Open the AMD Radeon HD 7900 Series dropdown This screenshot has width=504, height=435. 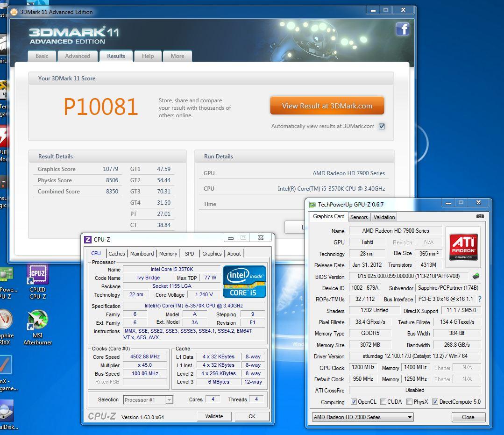pyautogui.click(x=362, y=417)
